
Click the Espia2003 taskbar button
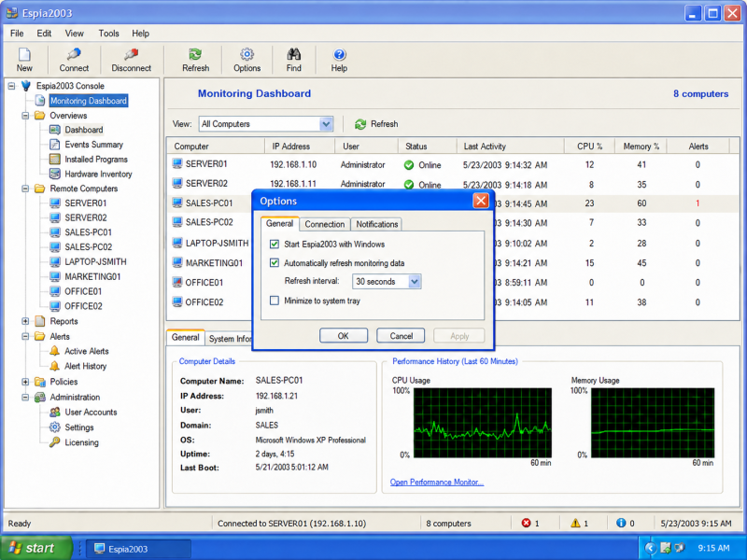pyautogui.click(x=139, y=549)
